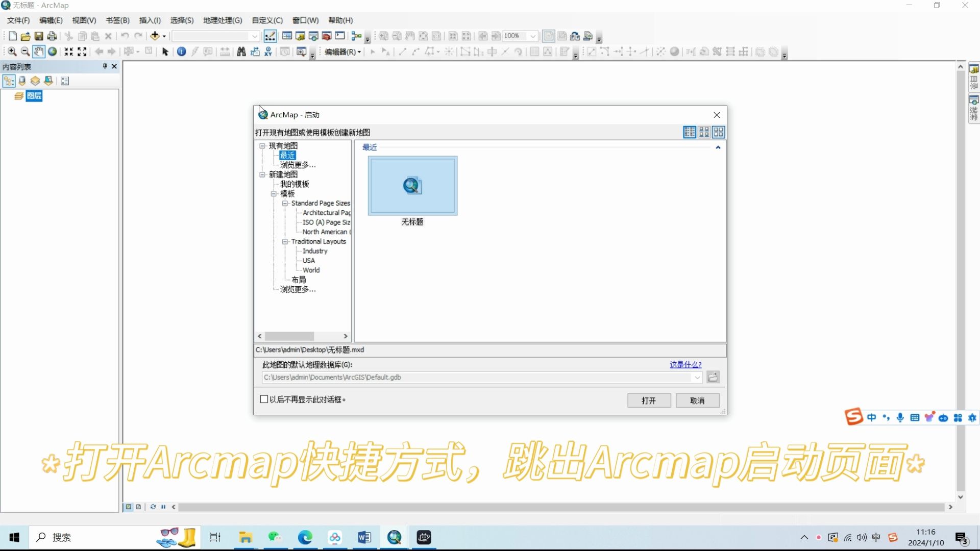Image resolution: width=980 pixels, height=551 pixels.
Task: Open the Find binoculars tool
Action: [x=241, y=52]
